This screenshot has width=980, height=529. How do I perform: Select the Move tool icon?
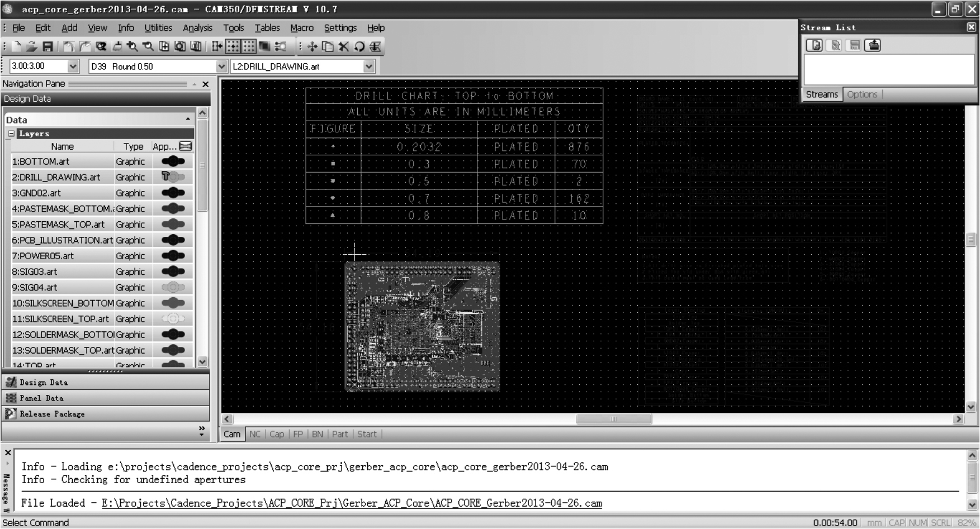coord(312,47)
